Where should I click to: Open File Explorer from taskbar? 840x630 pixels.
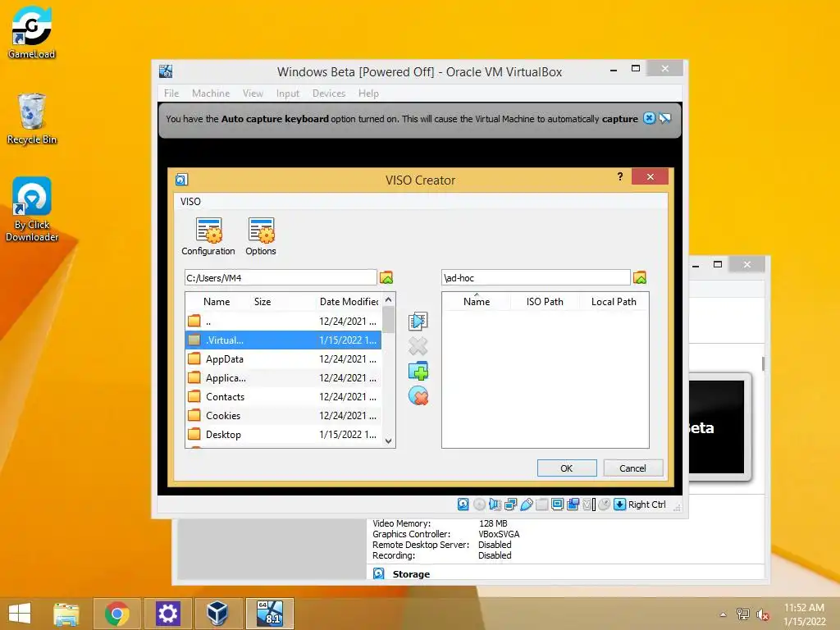click(x=66, y=614)
